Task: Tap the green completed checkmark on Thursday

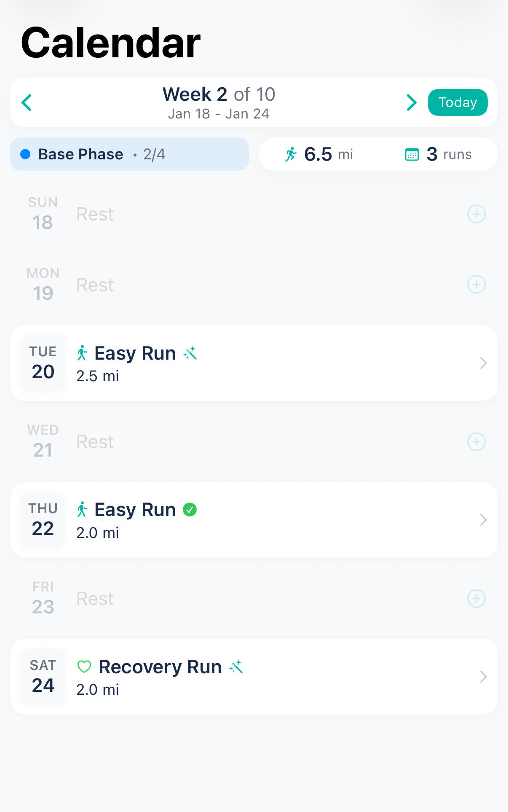Action: click(x=190, y=510)
